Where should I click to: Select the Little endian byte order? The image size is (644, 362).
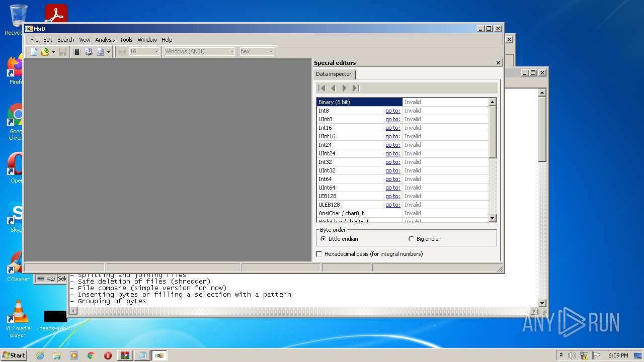click(x=323, y=239)
